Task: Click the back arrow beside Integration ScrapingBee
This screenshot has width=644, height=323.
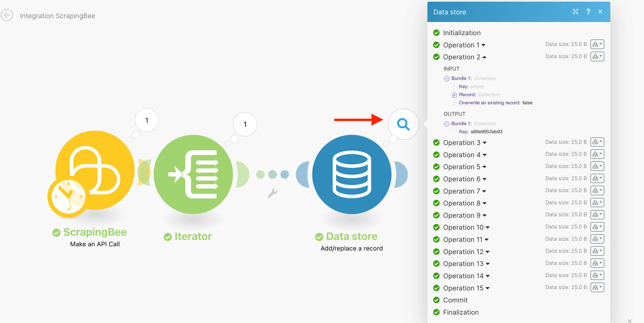Action: [7, 16]
